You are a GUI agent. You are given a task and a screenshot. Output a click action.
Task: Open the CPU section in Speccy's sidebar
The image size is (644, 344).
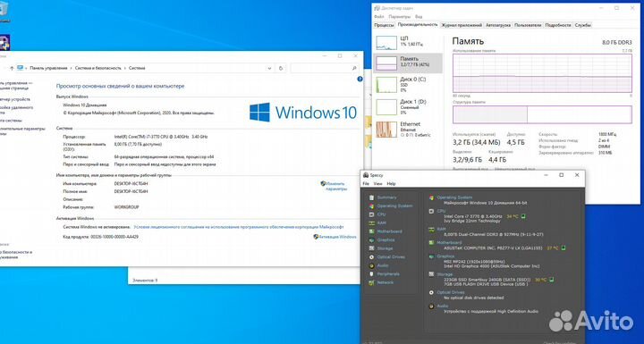point(381,214)
